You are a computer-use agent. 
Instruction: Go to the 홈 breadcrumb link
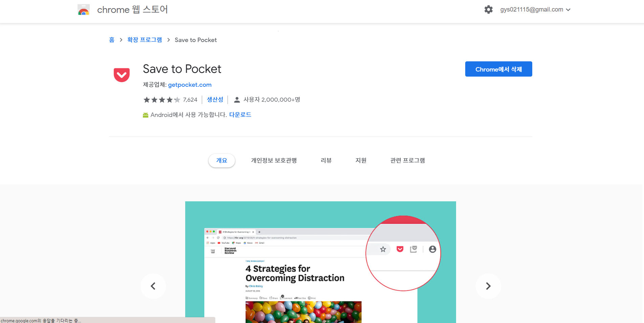coord(112,40)
